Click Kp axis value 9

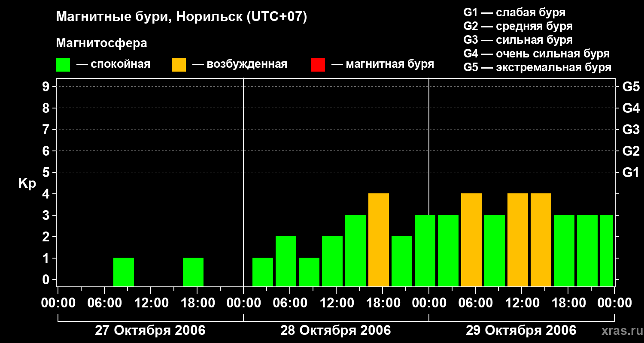click(x=47, y=87)
